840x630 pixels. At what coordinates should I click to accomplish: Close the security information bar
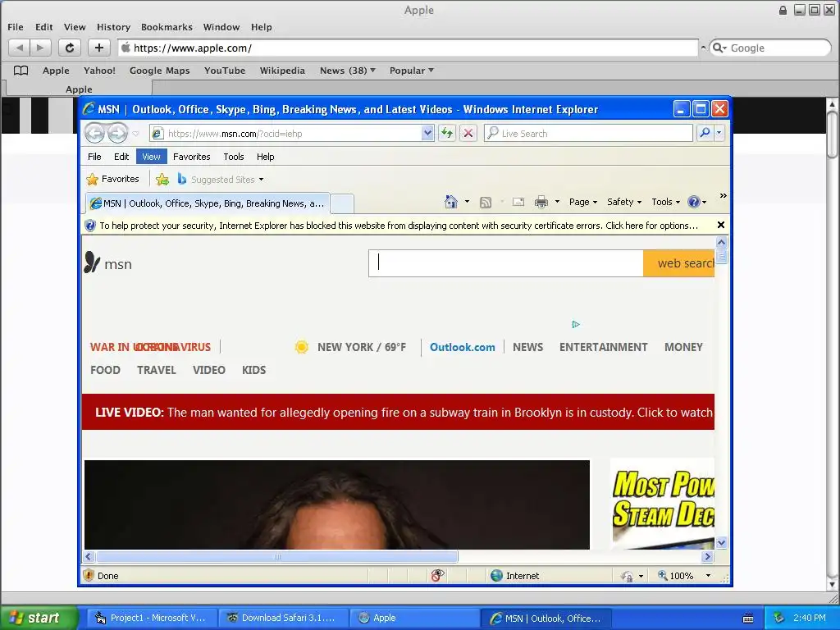[x=720, y=225]
